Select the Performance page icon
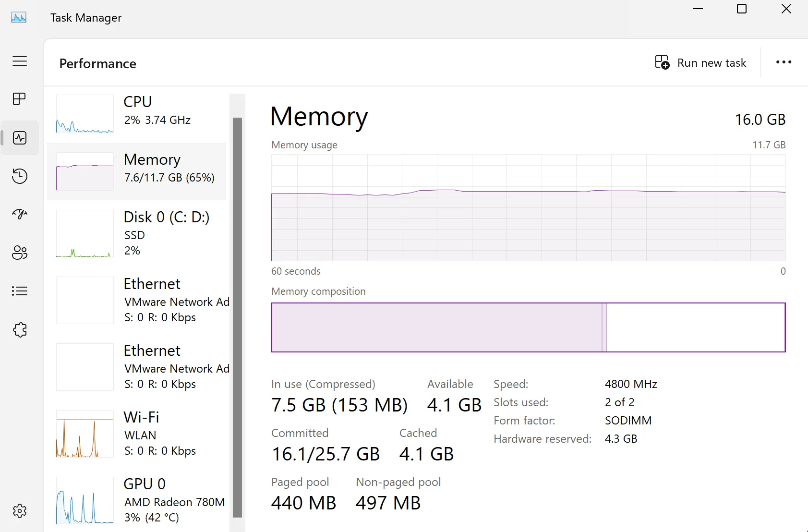The width and height of the screenshot is (808, 532). 20,138
